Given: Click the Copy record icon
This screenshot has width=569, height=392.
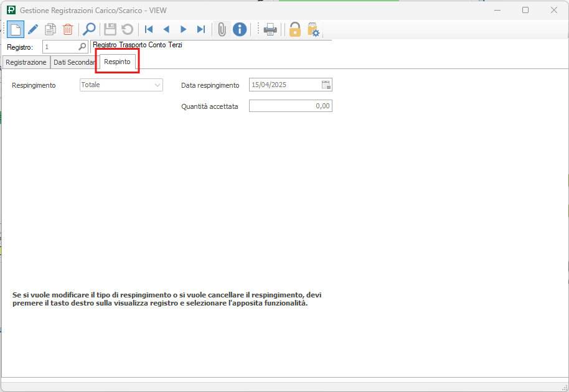Looking at the screenshot, I should pos(50,29).
